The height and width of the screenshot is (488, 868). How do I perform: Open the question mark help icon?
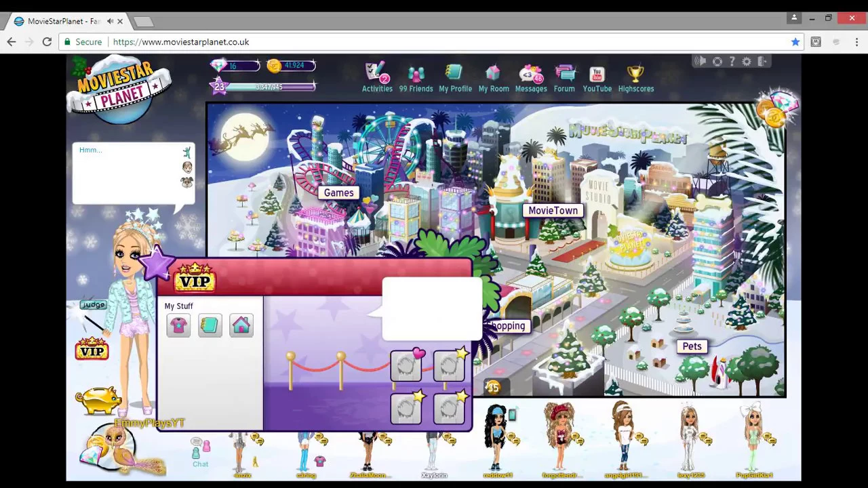pyautogui.click(x=732, y=62)
